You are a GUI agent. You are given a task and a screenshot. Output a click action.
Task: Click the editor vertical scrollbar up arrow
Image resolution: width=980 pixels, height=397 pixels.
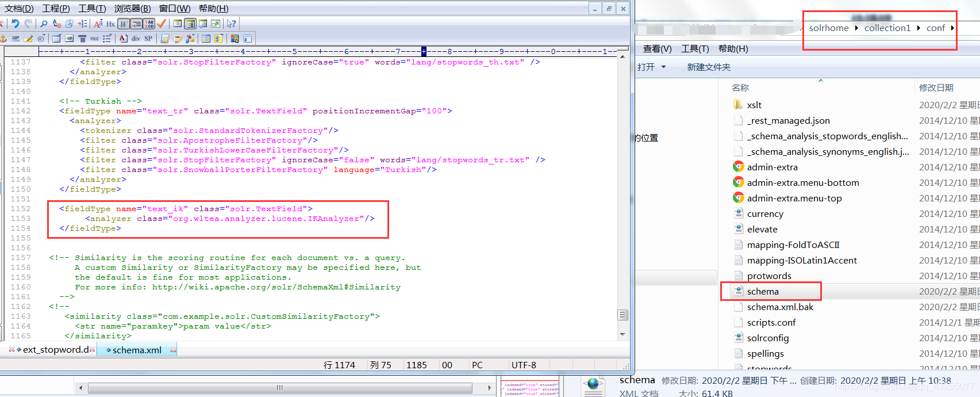click(622, 57)
